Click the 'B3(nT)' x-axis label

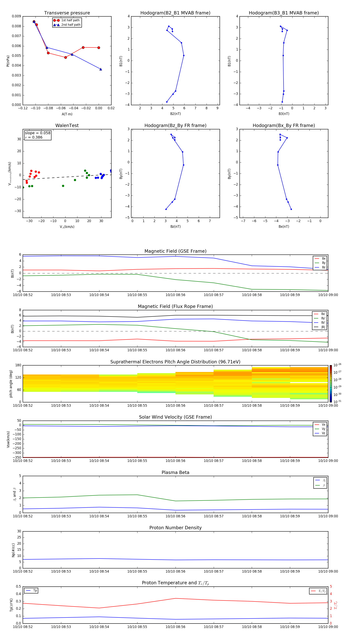click(284, 114)
